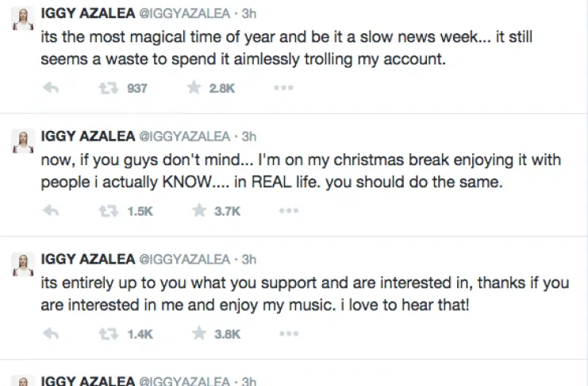588x386 pixels.
Task: Retweet the tweet showing 1.5K retweets
Action: (x=105, y=211)
